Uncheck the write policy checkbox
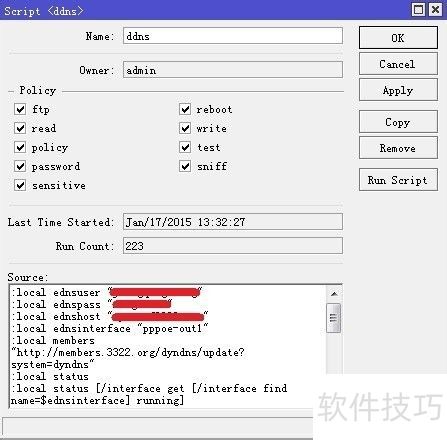 [185, 128]
